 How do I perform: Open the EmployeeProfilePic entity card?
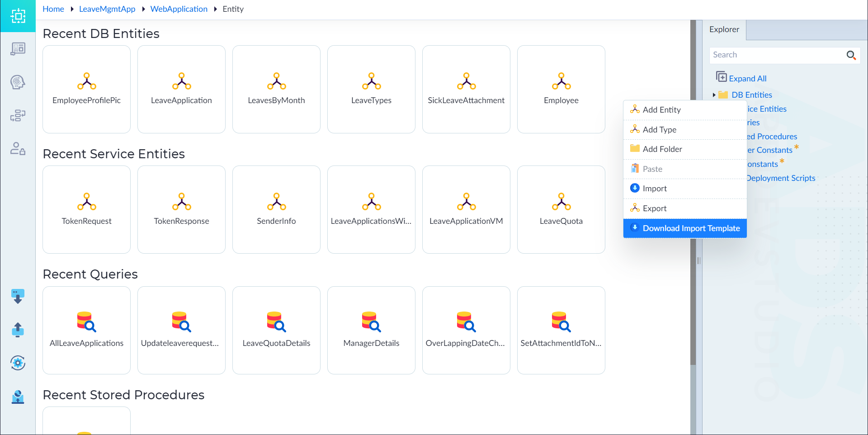click(x=86, y=89)
